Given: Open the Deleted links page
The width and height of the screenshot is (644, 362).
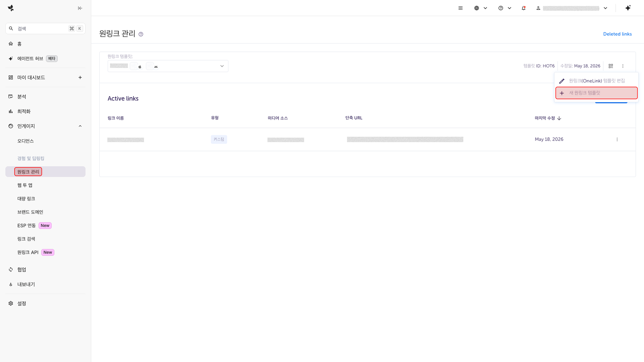Looking at the screenshot, I should (617, 34).
